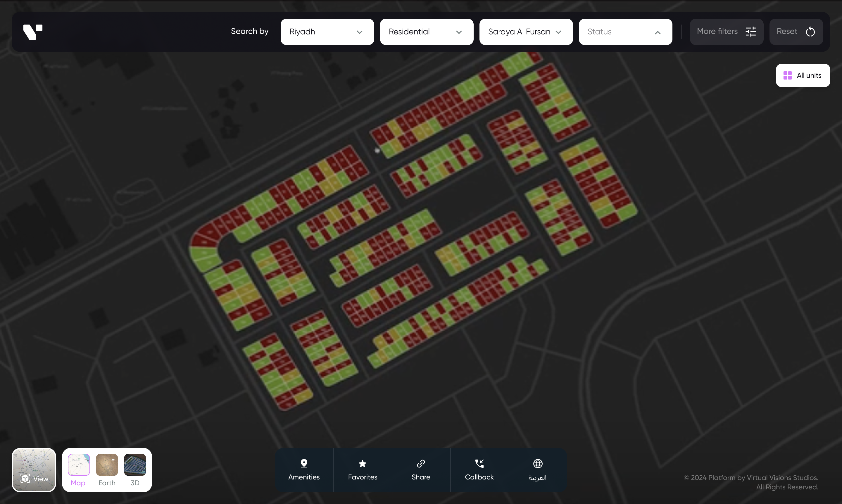842x504 pixels.
Task: Click the Reset circular arrow icon
Action: tap(810, 32)
